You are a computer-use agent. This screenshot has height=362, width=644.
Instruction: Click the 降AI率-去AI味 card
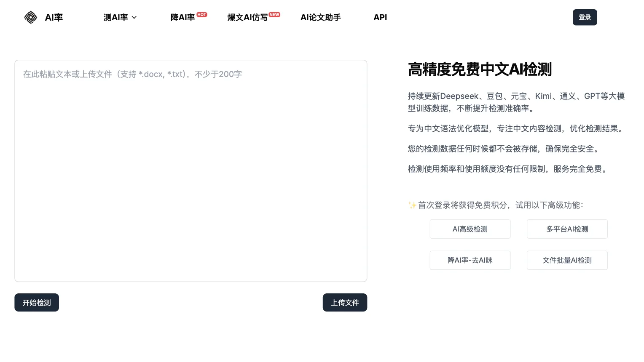tap(470, 260)
